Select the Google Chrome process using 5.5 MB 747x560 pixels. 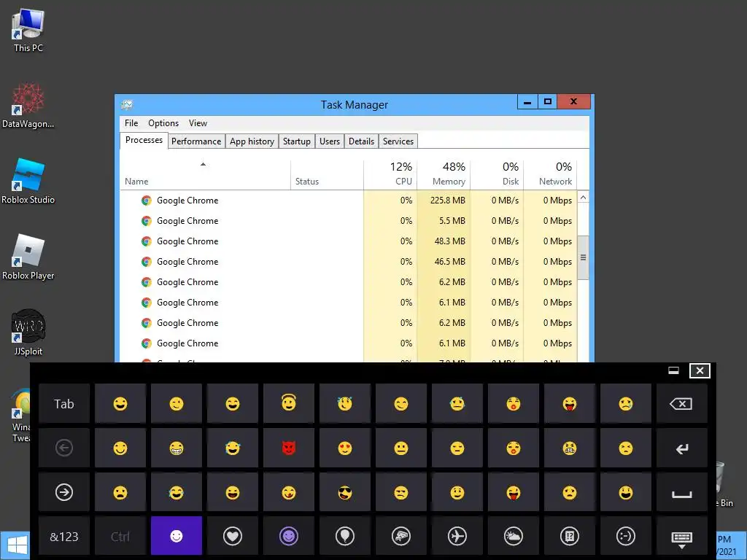point(349,221)
